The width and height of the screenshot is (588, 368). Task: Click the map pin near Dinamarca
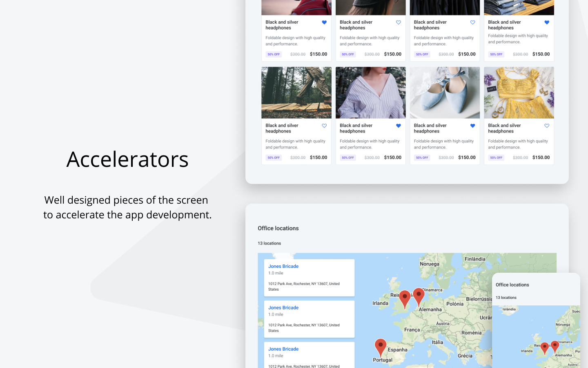[x=419, y=296]
